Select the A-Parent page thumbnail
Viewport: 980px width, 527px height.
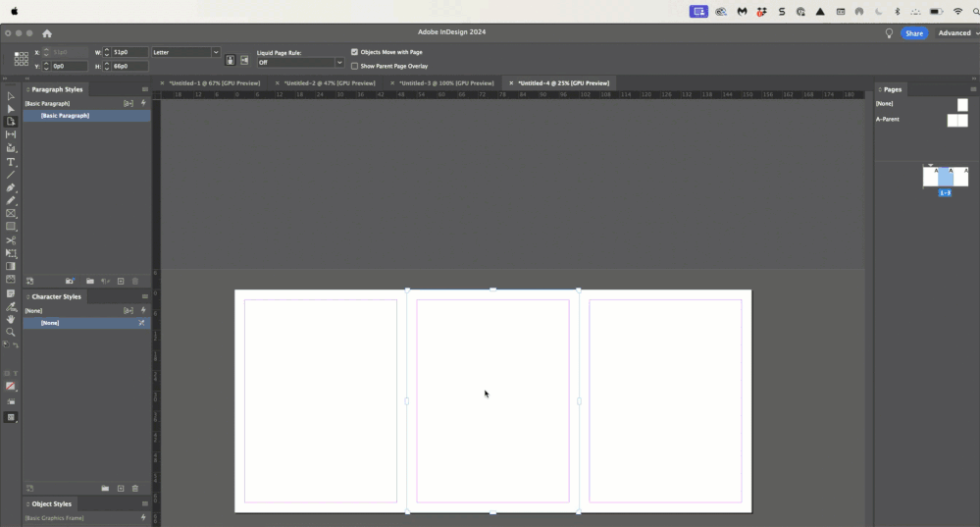[956, 120]
